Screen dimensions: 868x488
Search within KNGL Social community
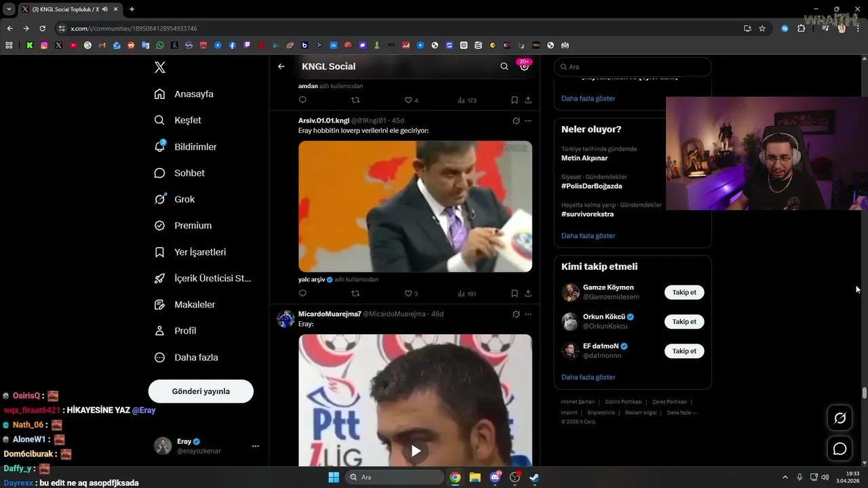[504, 66]
